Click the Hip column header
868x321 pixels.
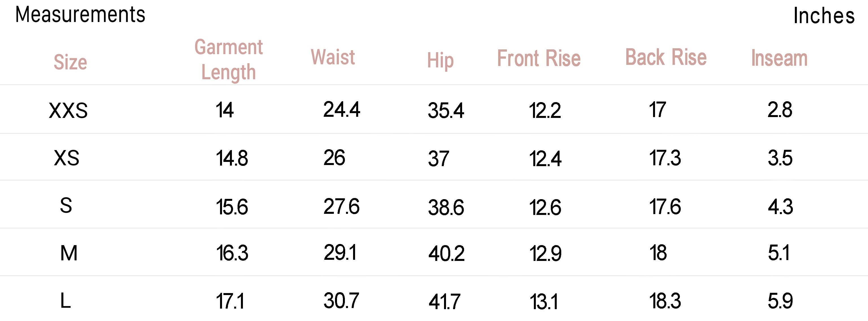[x=440, y=61]
